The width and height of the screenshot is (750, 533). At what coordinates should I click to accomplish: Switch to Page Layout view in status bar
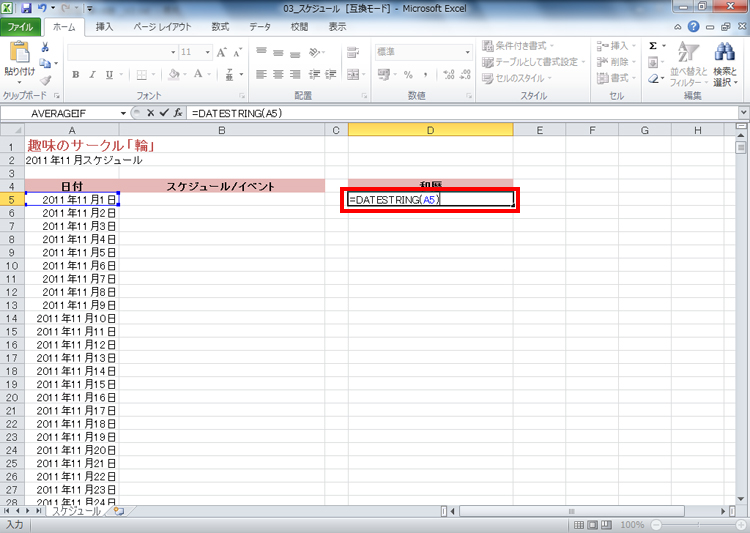point(593,525)
